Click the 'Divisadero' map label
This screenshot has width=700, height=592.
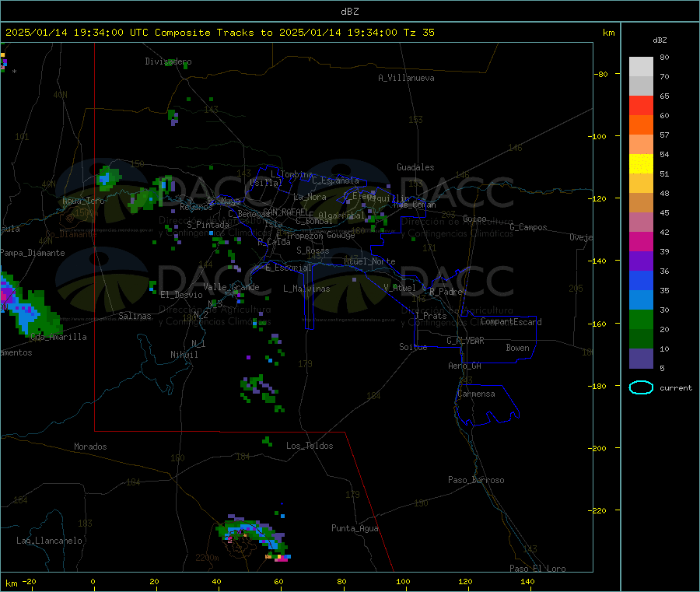168,61
